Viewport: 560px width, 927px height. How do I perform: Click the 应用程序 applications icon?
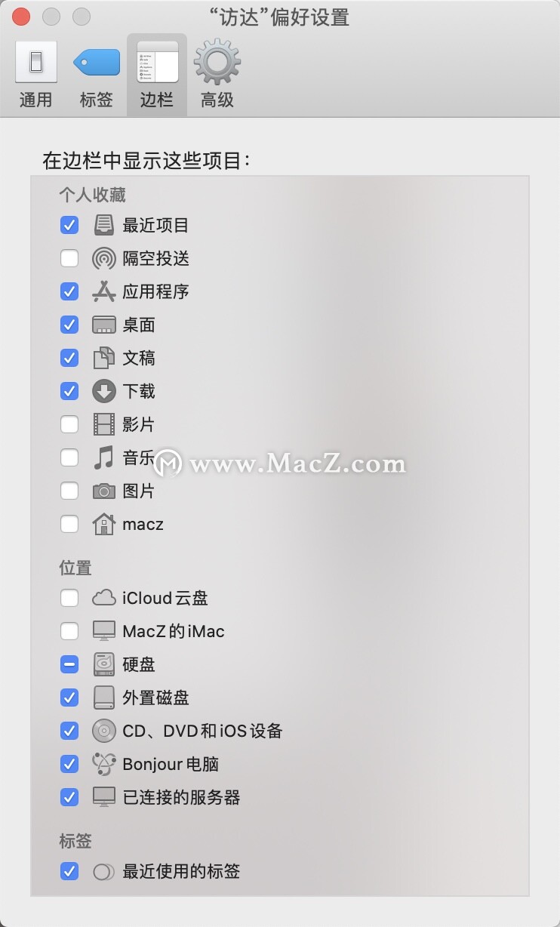point(104,291)
